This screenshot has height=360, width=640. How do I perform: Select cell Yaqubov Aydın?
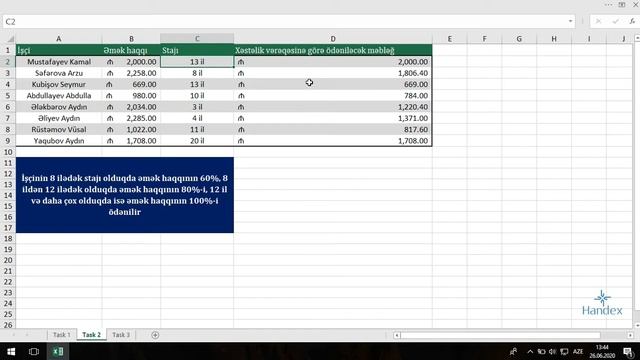click(59, 141)
